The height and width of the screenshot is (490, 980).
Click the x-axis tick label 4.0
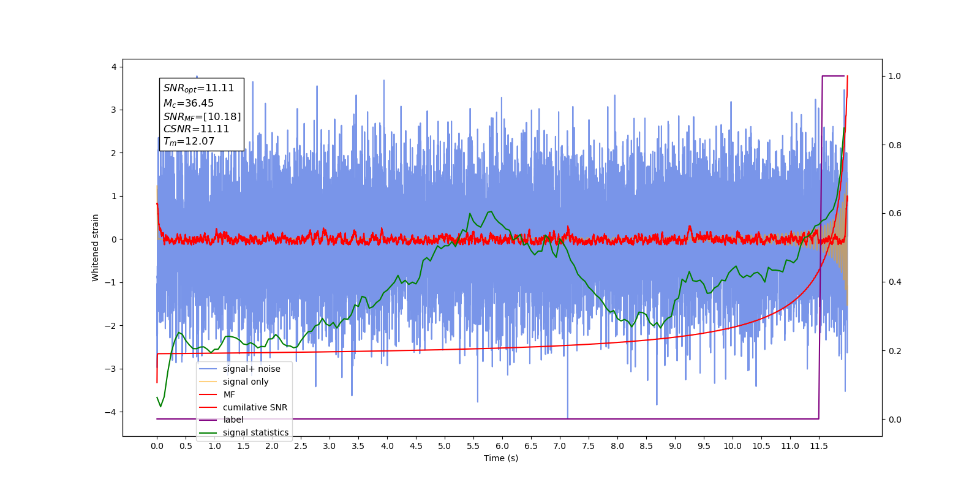click(387, 446)
